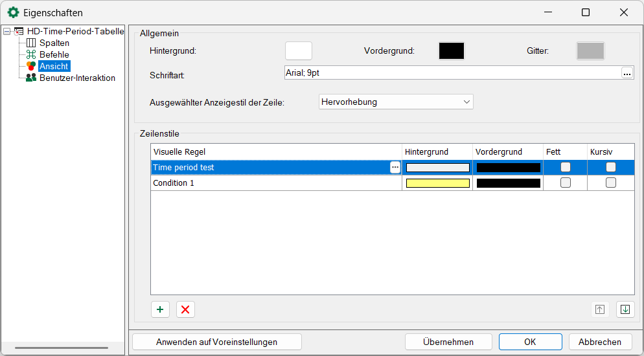The width and height of the screenshot is (644, 356).
Task: Click the Fett column header
Action: pos(565,151)
